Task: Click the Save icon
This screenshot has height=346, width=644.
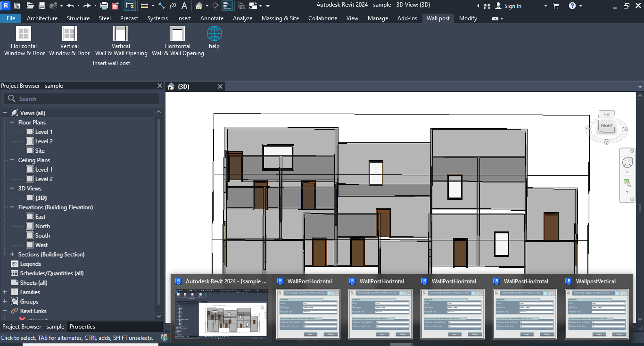Action: pyautogui.click(x=41, y=6)
